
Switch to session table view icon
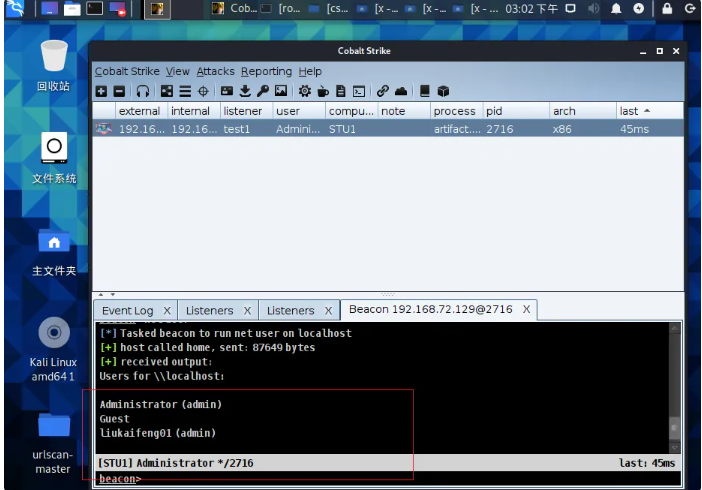coord(185,91)
